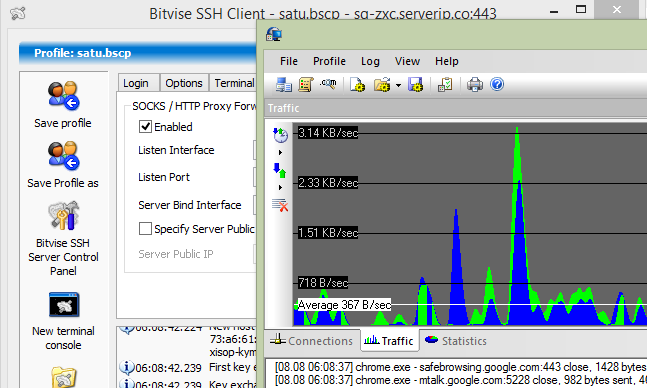647x388 pixels.
Task: Click the Save profile label
Action: tap(63, 123)
